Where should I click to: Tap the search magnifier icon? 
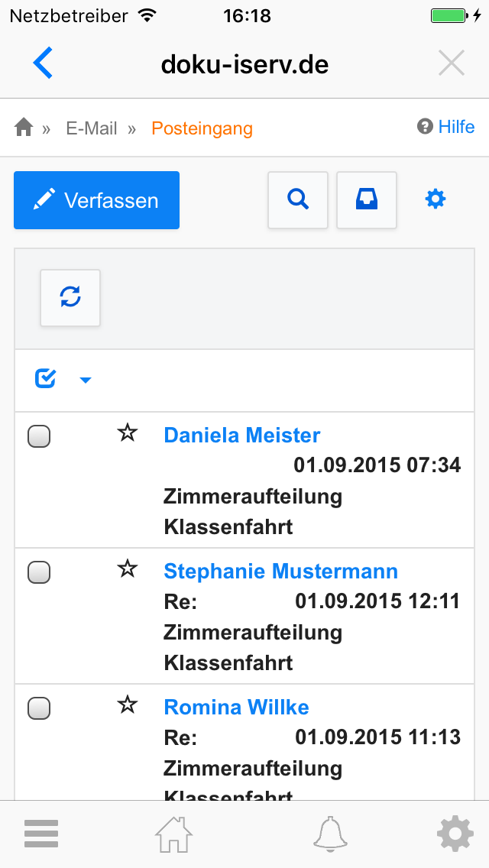tap(298, 200)
